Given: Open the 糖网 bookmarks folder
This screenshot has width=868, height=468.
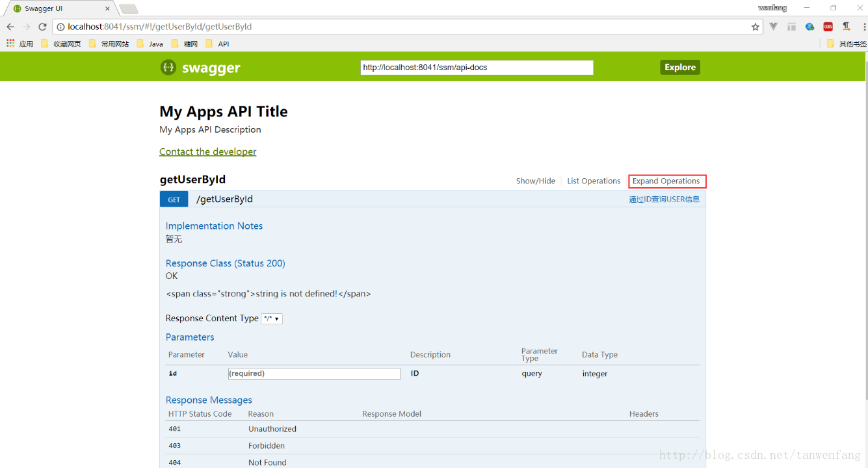Looking at the screenshot, I should (x=185, y=44).
